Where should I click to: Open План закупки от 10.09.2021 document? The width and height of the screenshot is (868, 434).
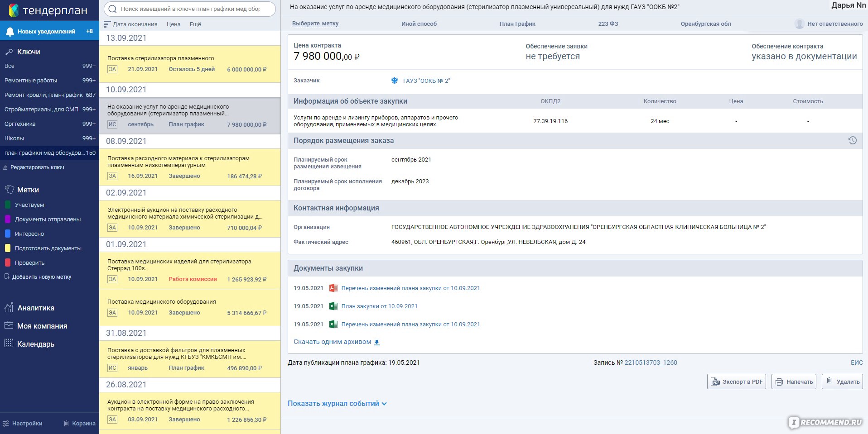pos(379,306)
